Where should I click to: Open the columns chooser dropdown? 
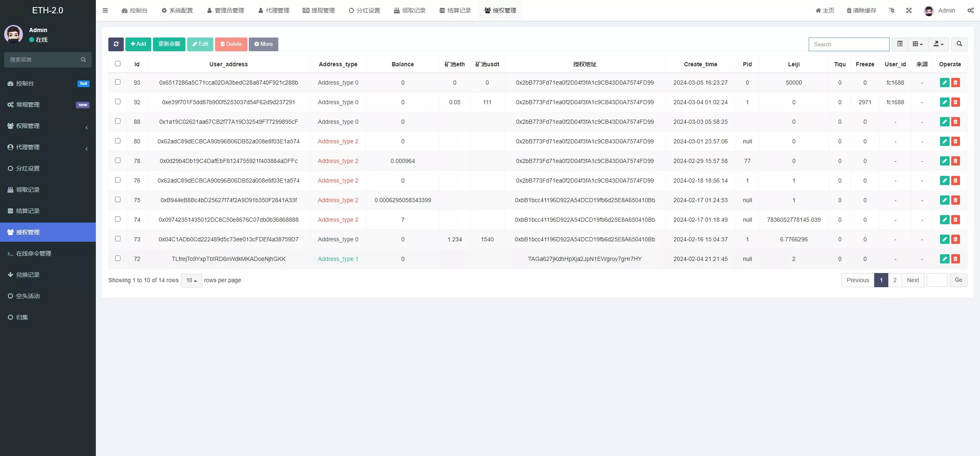pos(917,44)
